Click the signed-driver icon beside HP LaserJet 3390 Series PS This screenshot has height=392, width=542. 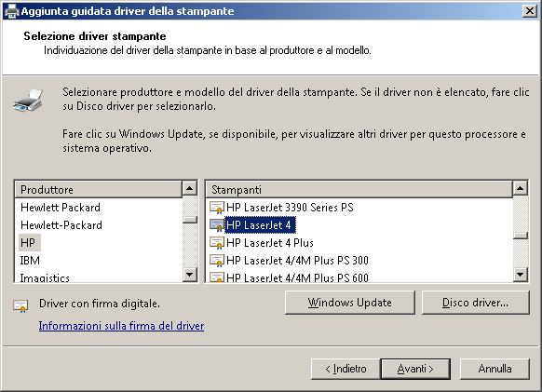tap(217, 208)
